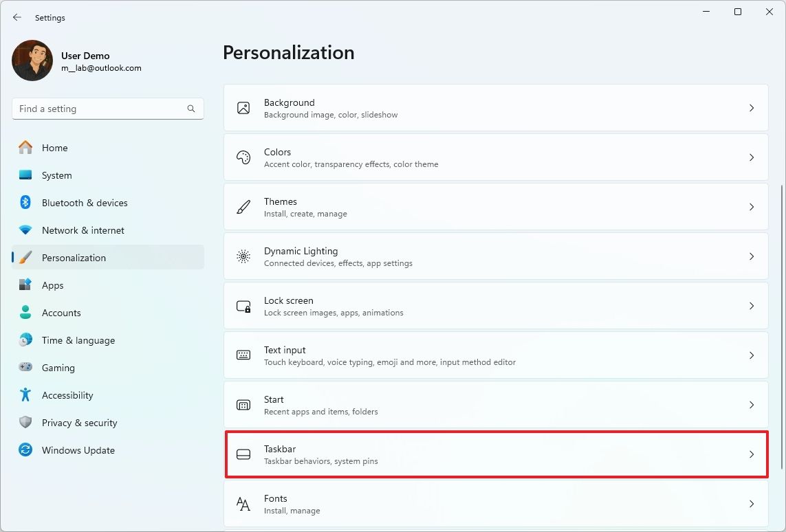
Task: Expand the Start settings row chevron
Action: pos(751,405)
